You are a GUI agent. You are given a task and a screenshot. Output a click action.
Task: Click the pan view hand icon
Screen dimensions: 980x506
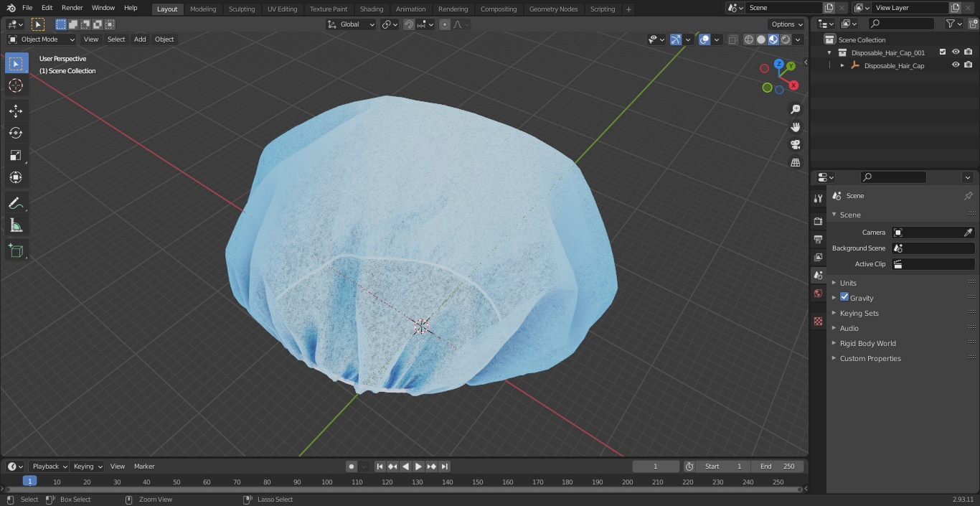[796, 127]
